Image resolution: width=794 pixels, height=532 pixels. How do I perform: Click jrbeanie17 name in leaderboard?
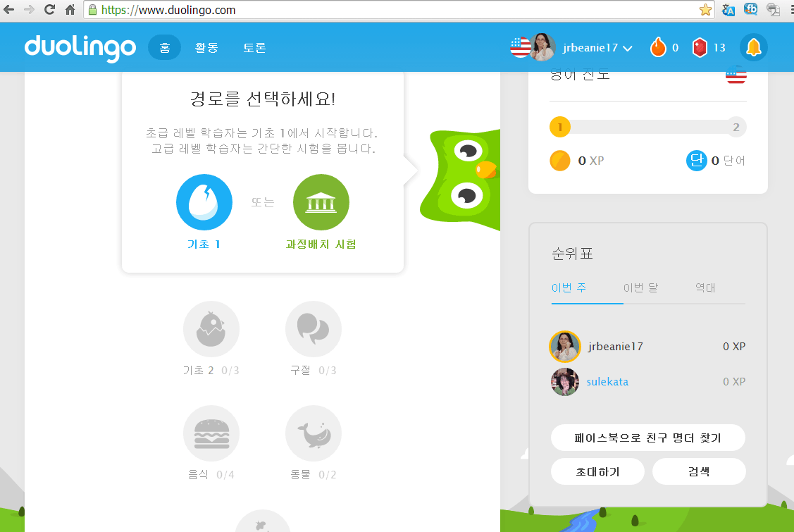[x=616, y=347]
